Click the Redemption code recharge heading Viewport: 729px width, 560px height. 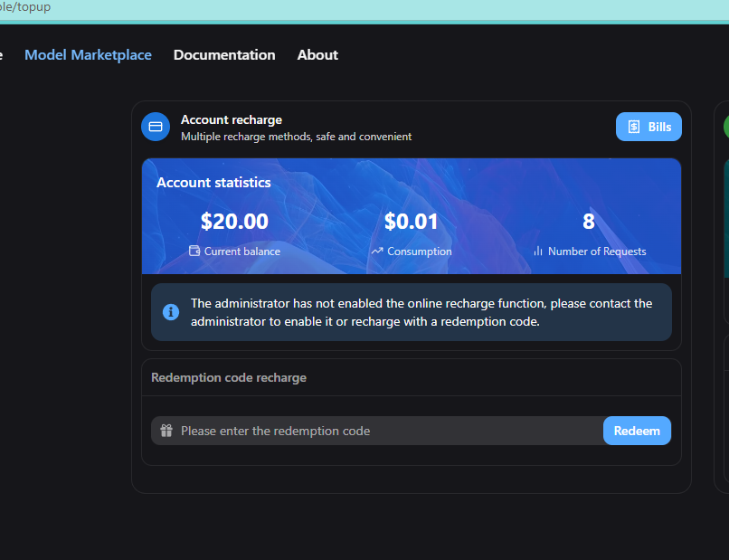(x=229, y=377)
